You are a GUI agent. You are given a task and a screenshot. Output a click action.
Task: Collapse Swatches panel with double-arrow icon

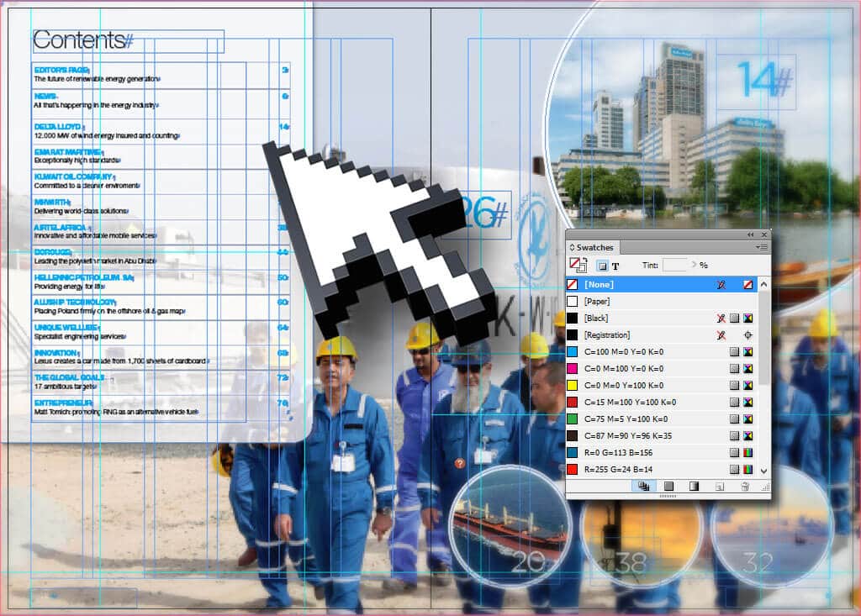point(750,234)
